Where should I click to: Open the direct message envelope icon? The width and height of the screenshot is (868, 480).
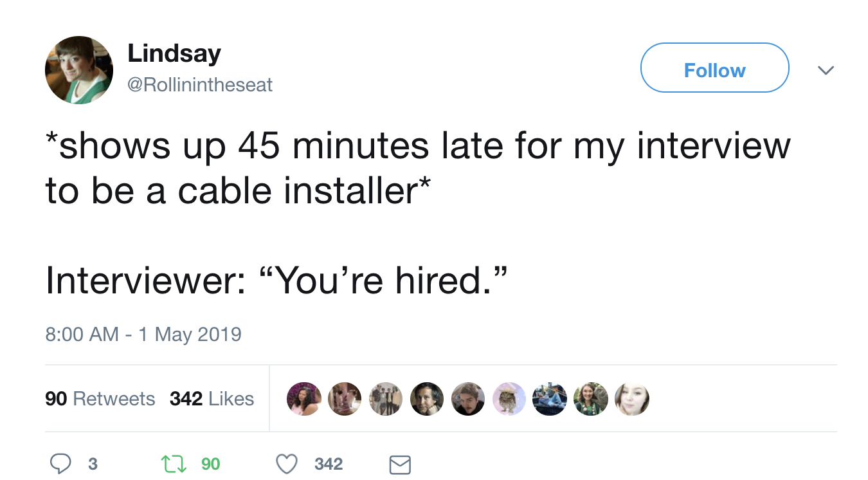(x=400, y=464)
